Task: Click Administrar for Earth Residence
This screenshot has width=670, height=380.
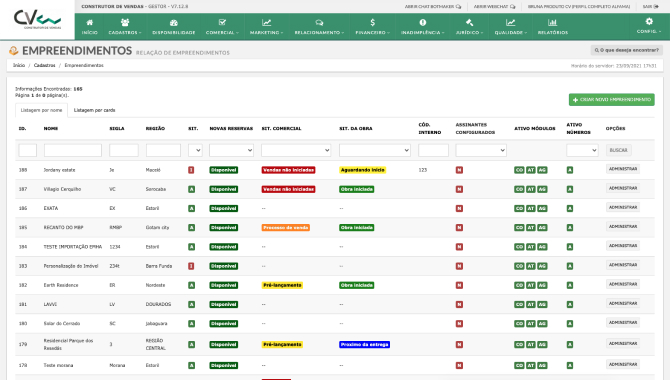Action: pos(623,285)
